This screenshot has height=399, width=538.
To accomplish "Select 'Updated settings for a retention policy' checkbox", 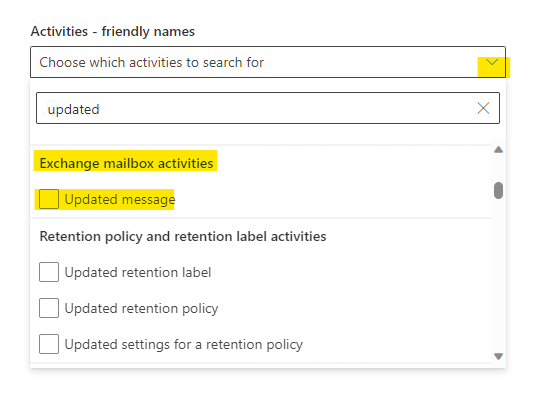I will point(49,344).
